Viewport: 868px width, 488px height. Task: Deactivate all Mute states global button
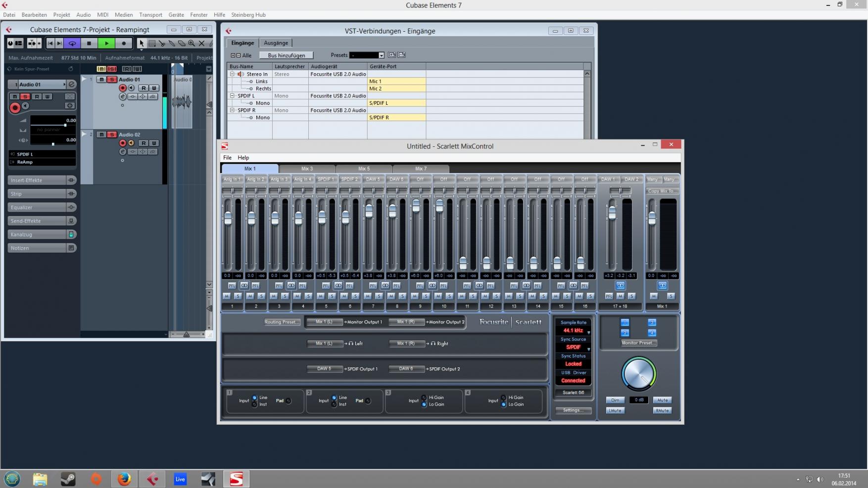(101, 69)
